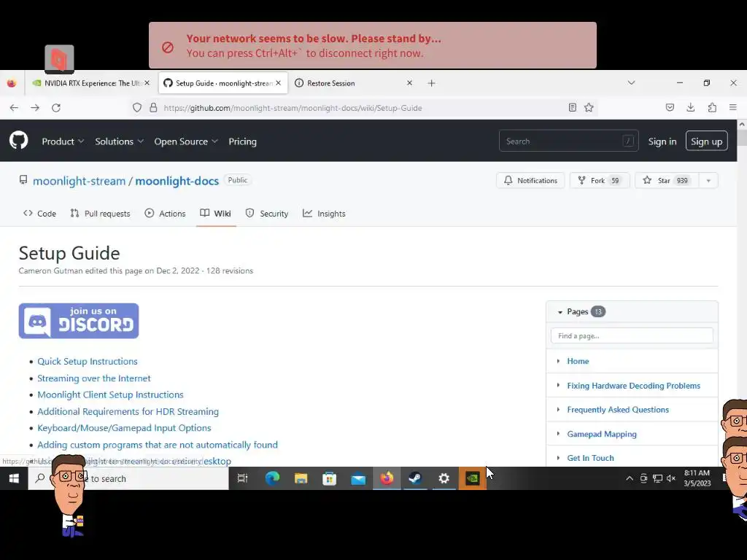Viewport: 747px width, 560px height.
Task: Open Steam from the taskbar
Action: [x=415, y=478]
